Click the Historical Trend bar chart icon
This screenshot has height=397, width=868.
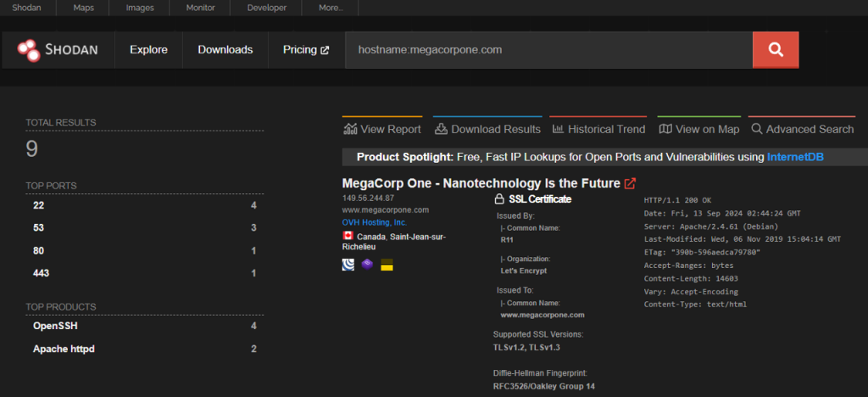pyautogui.click(x=558, y=129)
